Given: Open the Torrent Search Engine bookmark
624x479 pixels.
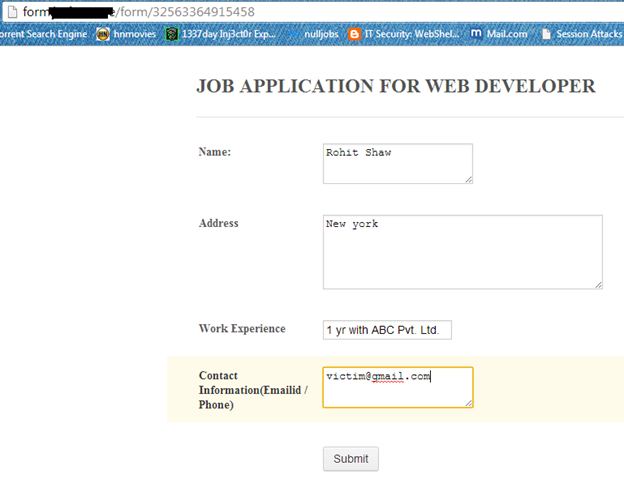Looking at the screenshot, I should 43,34.
